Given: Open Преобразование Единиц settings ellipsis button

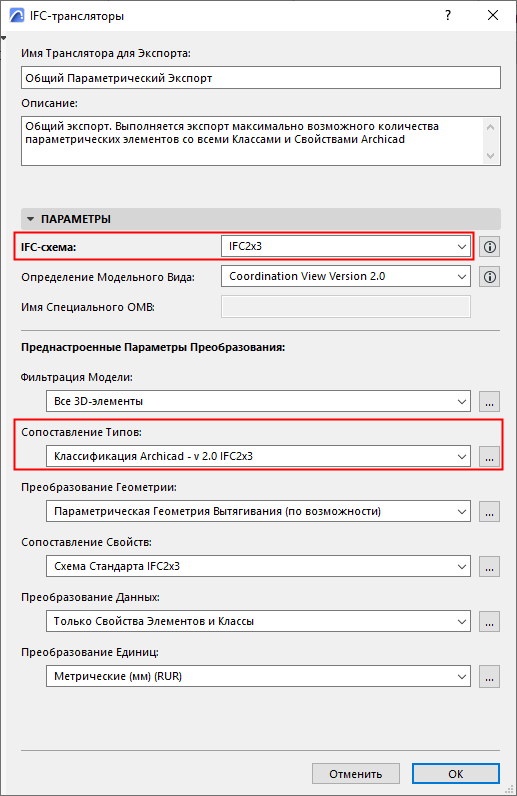Looking at the screenshot, I should pos(490,677).
